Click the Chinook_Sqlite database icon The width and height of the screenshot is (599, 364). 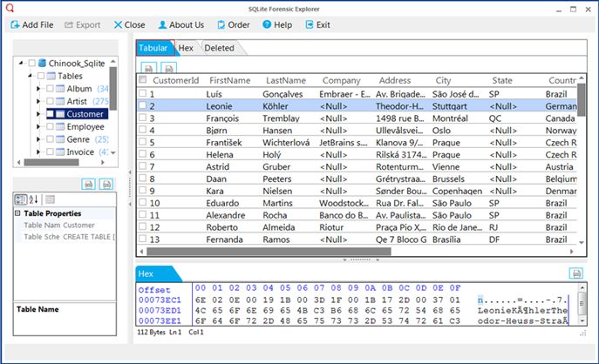[x=43, y=63]
